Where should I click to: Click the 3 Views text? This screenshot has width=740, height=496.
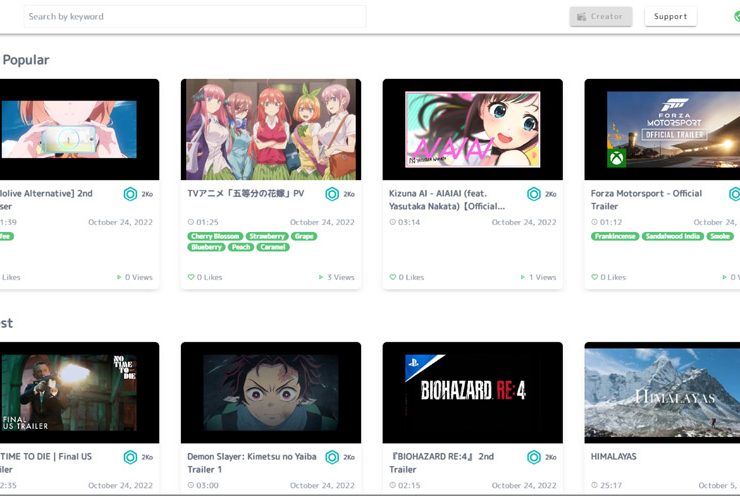341,277
